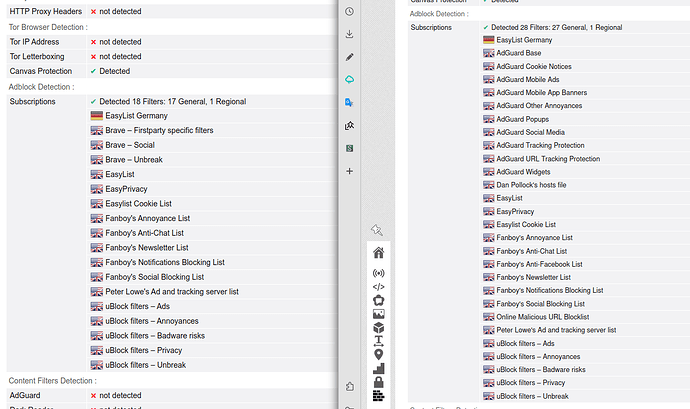This screenshot has height=409, width=690.
Task: Click 'HTTP Proxy Headers' label
Action: click(46, 11)
